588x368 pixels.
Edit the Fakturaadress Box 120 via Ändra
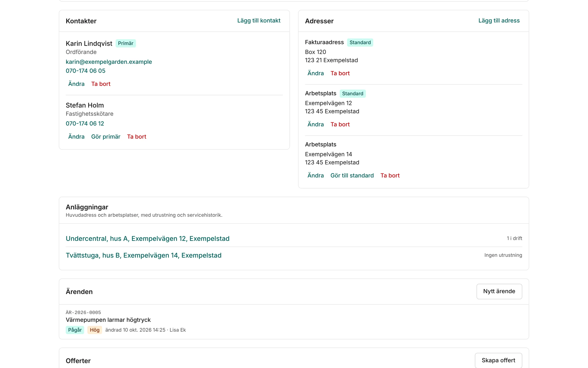316,73
